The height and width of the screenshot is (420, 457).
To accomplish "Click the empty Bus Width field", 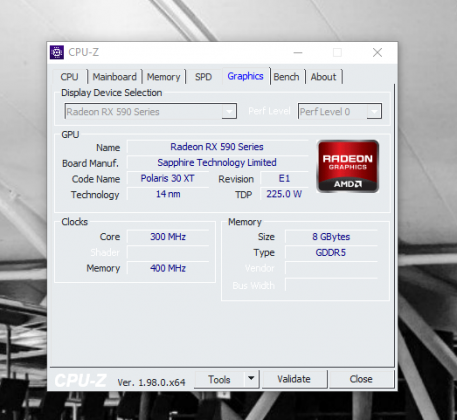I will [x=331, y=285].
